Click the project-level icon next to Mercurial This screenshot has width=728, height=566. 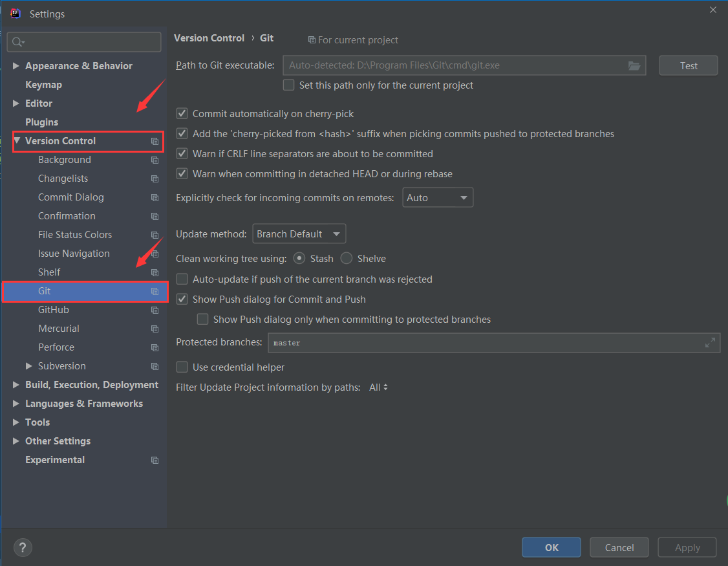coord(155,329)
